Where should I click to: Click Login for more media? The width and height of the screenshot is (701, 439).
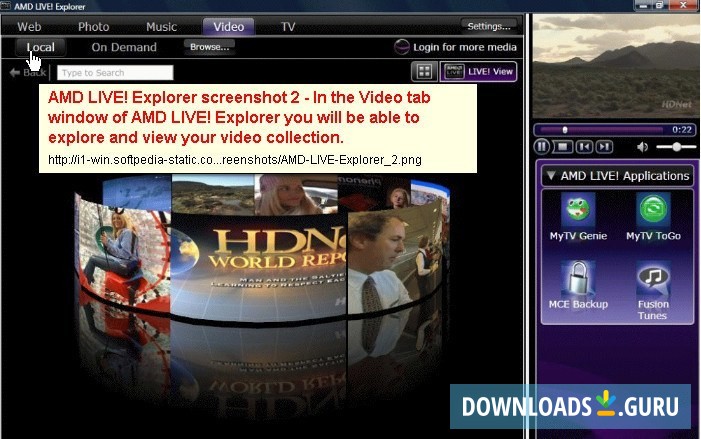pos(465,47)
